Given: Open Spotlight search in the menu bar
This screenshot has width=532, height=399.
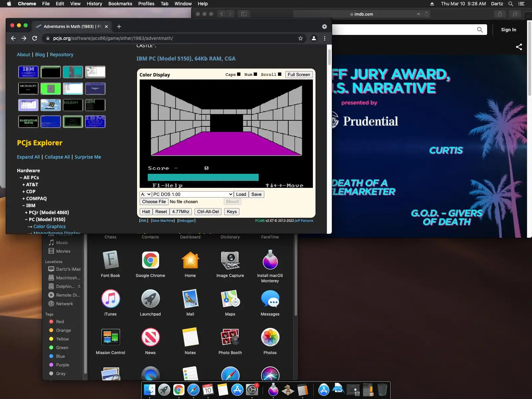Looking at the screenshot, I should 511,4.
